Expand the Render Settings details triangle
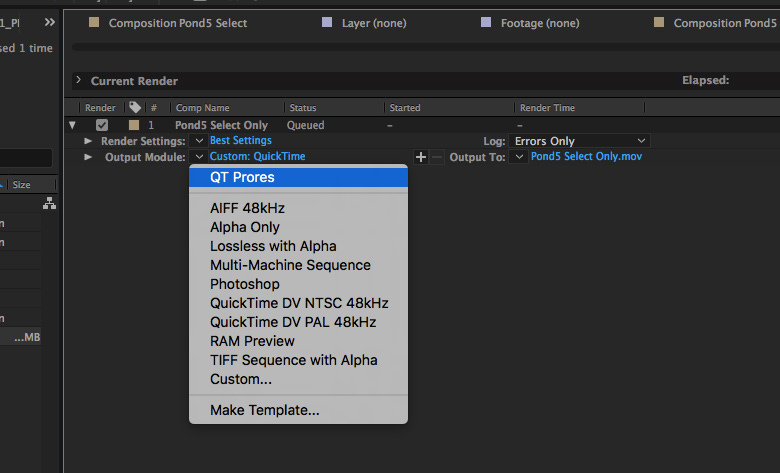This screenshot has height=473, width=780. coord(88,141)
